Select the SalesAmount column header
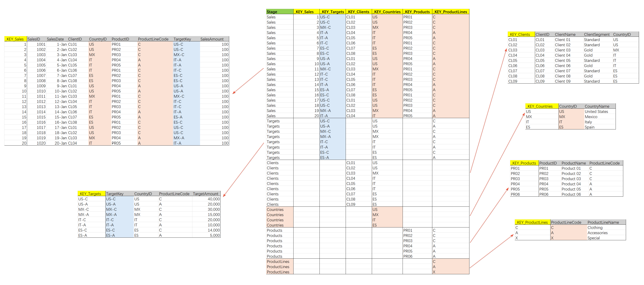644x285 pixels. pyautogui.click(x=212, y=39)
